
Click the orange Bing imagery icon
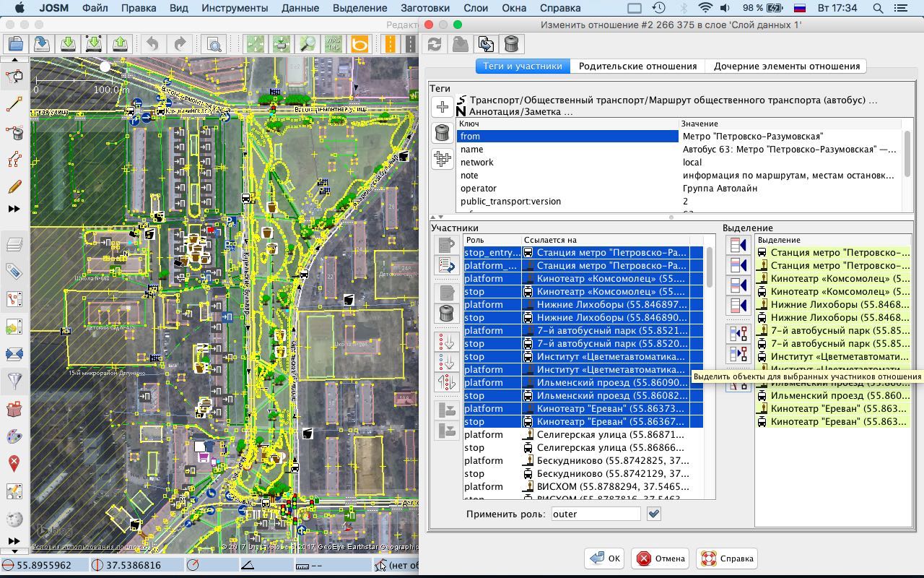359,44
